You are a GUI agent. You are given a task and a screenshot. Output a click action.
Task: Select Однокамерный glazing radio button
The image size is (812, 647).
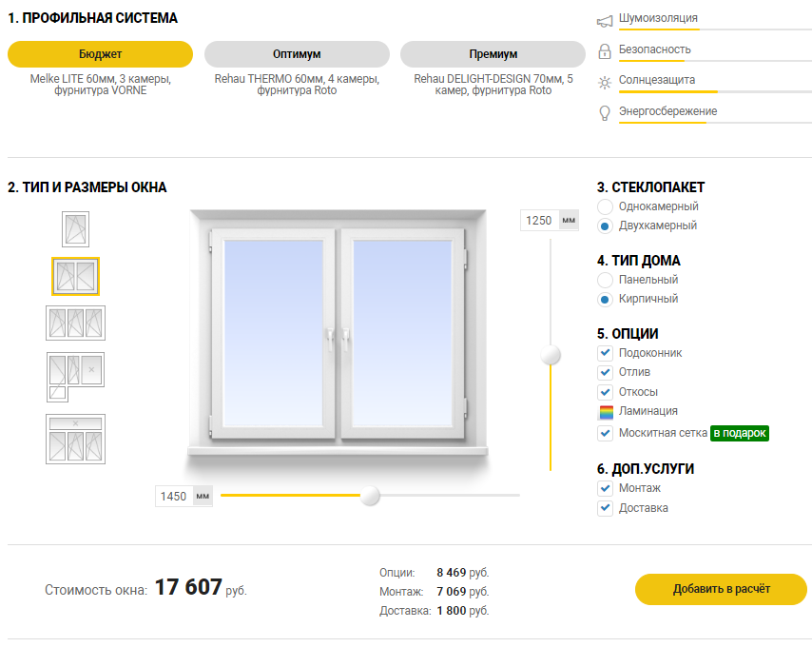[605, 206]
